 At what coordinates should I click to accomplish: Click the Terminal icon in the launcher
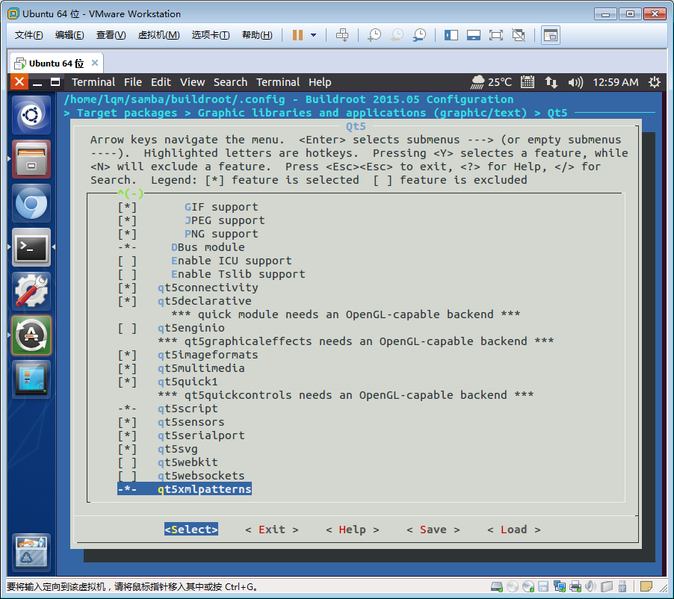coord(31,247)
